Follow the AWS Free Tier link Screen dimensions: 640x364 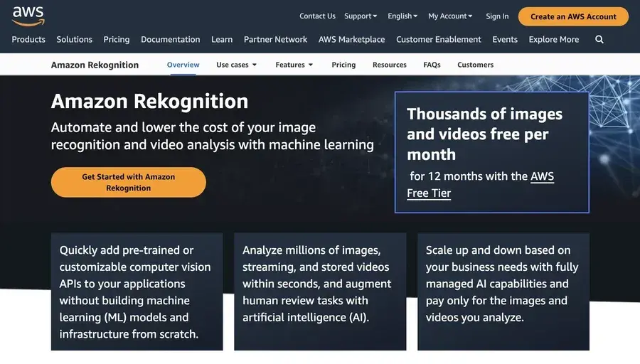click(x=480, y=185)
